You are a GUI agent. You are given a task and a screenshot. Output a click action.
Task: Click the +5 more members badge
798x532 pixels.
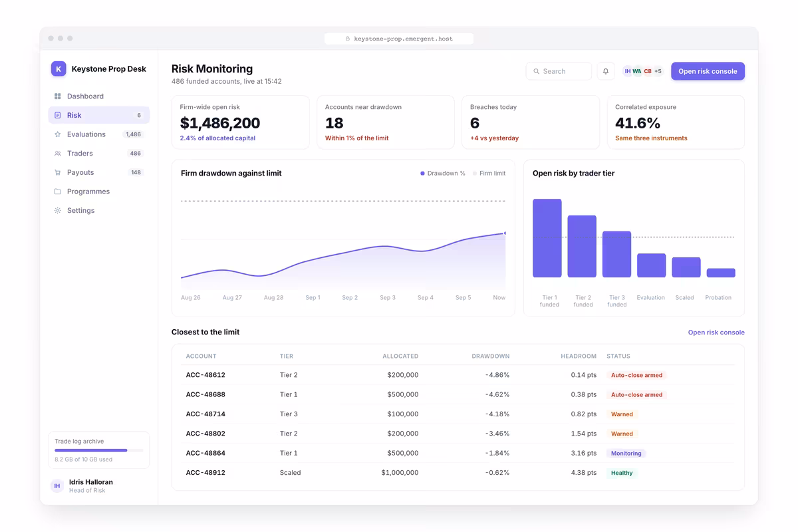click(658, 71)
